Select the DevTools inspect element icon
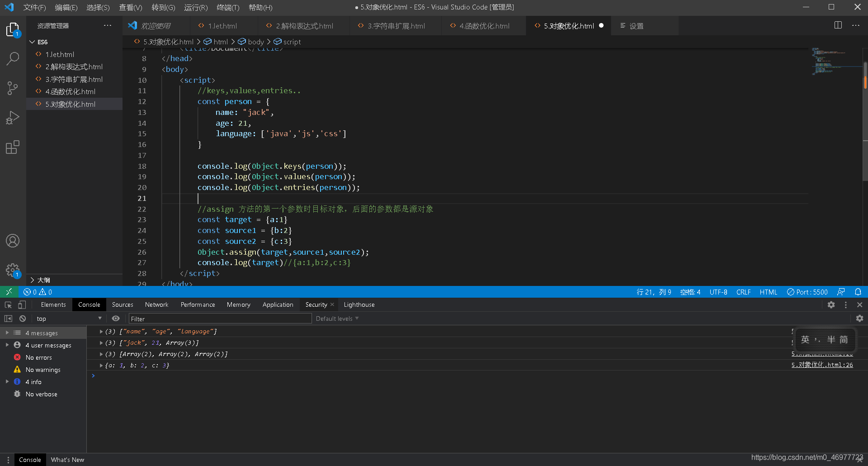 8,304
